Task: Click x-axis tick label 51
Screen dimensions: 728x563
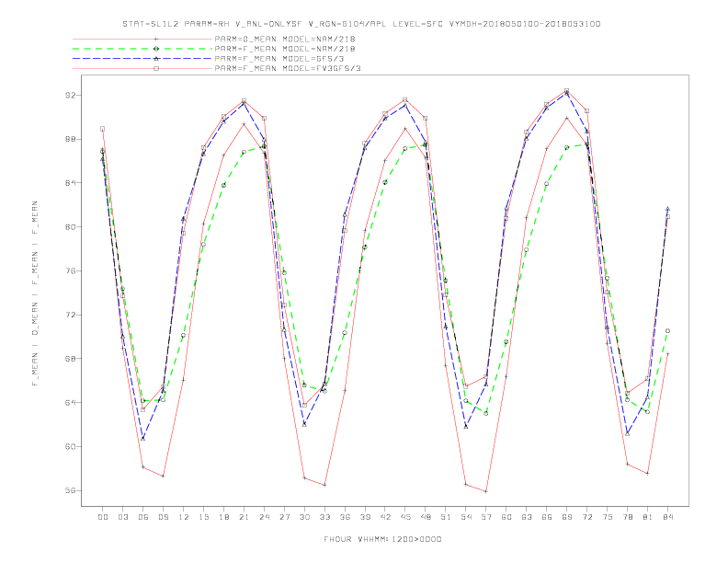Action: point(446,517)
